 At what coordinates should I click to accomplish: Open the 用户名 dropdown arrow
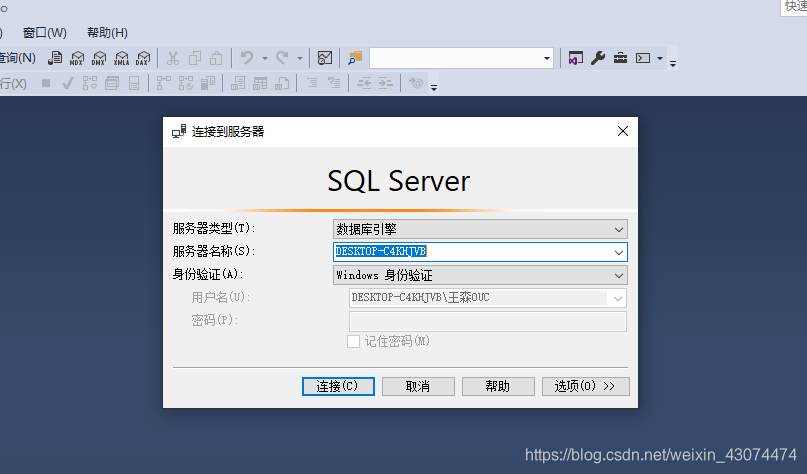[x=618, y=298]
